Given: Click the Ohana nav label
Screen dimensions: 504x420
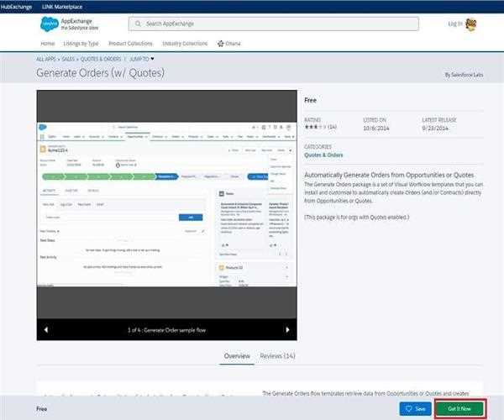Looking at the screenshot, I should point(233,44).
